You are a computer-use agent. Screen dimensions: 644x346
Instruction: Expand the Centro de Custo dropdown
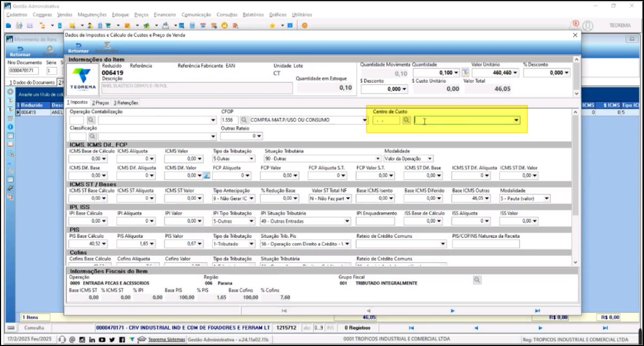pyautogui.click(x=516, y=121)
